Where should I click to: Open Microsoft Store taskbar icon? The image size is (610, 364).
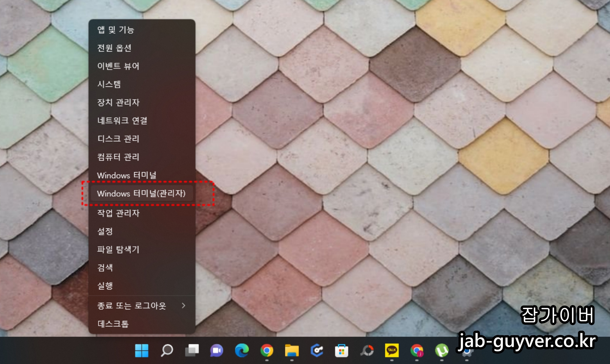342,350
